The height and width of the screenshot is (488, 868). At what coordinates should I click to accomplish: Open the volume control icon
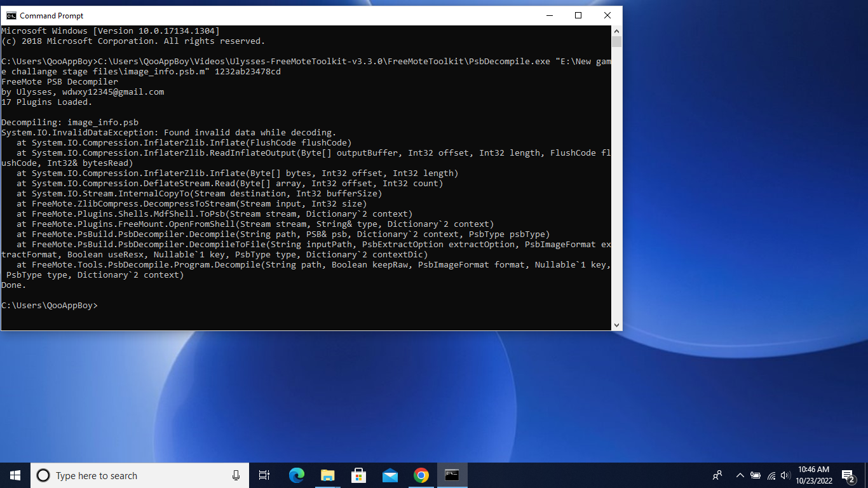[x=785, y=475]
